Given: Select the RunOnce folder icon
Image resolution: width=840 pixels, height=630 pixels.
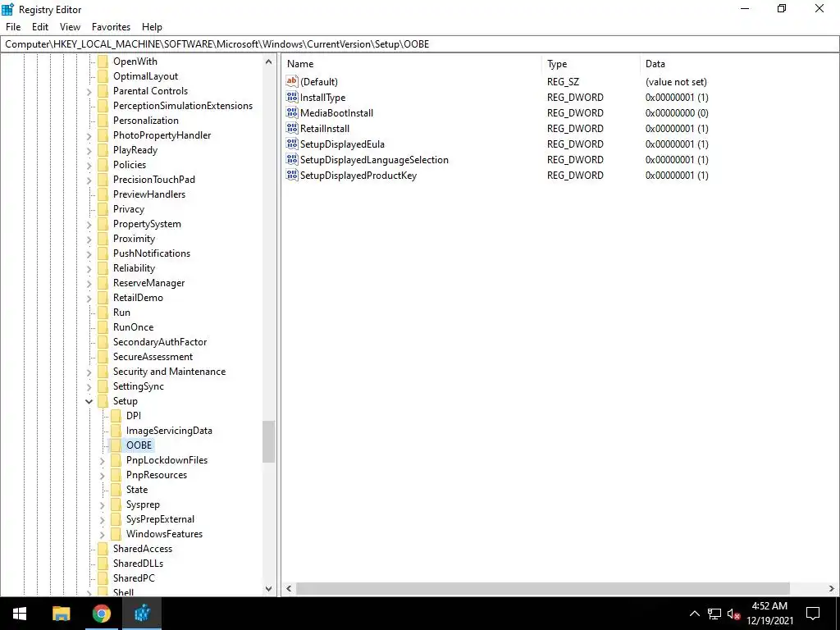Looking at the screenshot, I should coord(103,326).
